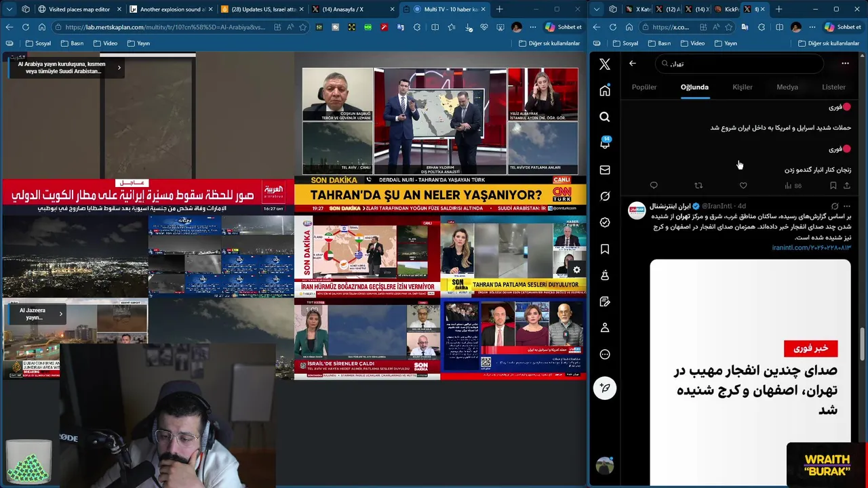Switch to Visited places map editor tab
The image size is (868, 488).
point(78,9)
